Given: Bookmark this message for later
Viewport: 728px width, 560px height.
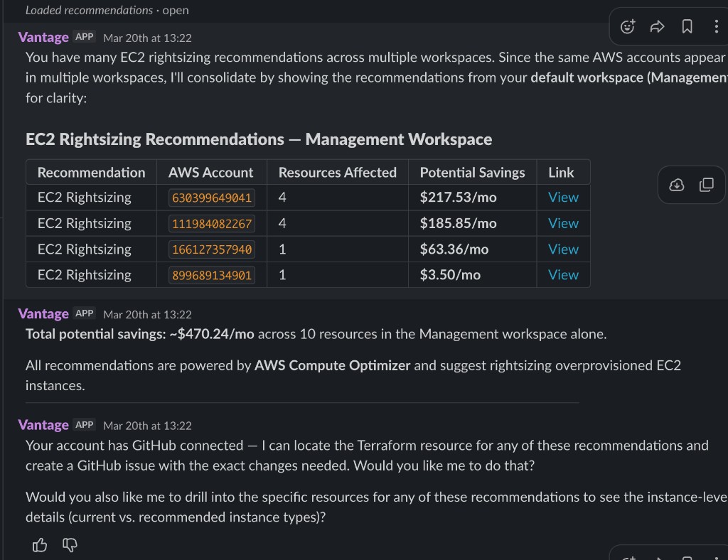Looking at the screenshot, I should point(687,26).
